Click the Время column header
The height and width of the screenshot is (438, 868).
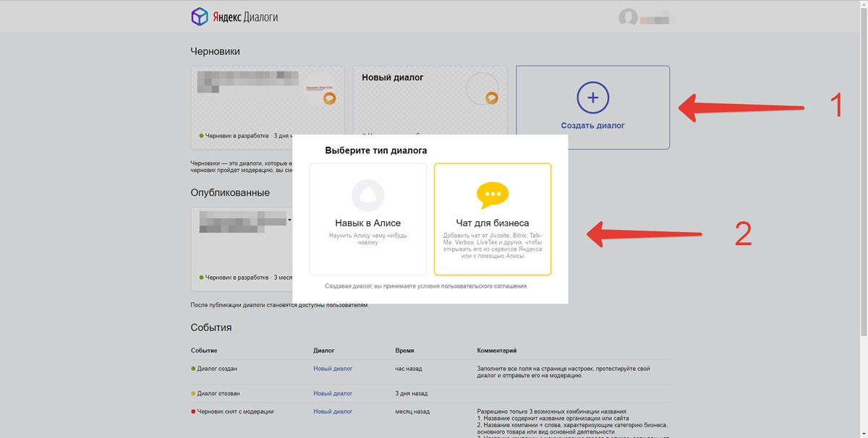point(405,351)
